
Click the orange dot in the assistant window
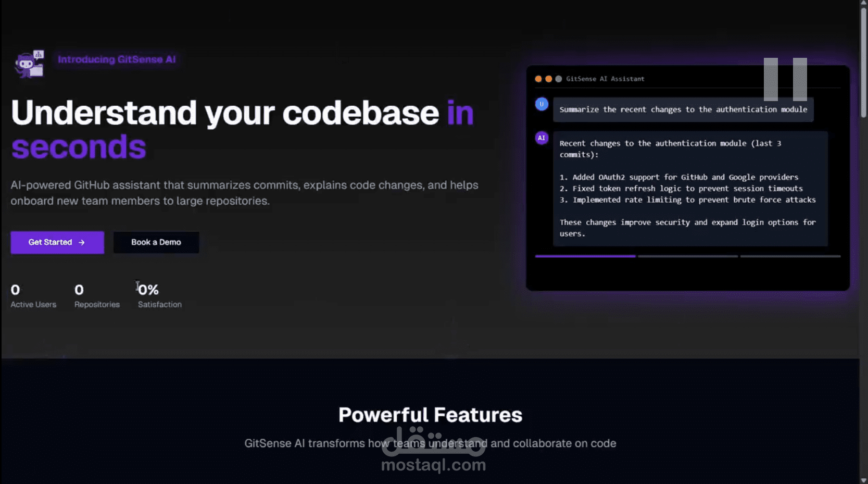point(548,79)
